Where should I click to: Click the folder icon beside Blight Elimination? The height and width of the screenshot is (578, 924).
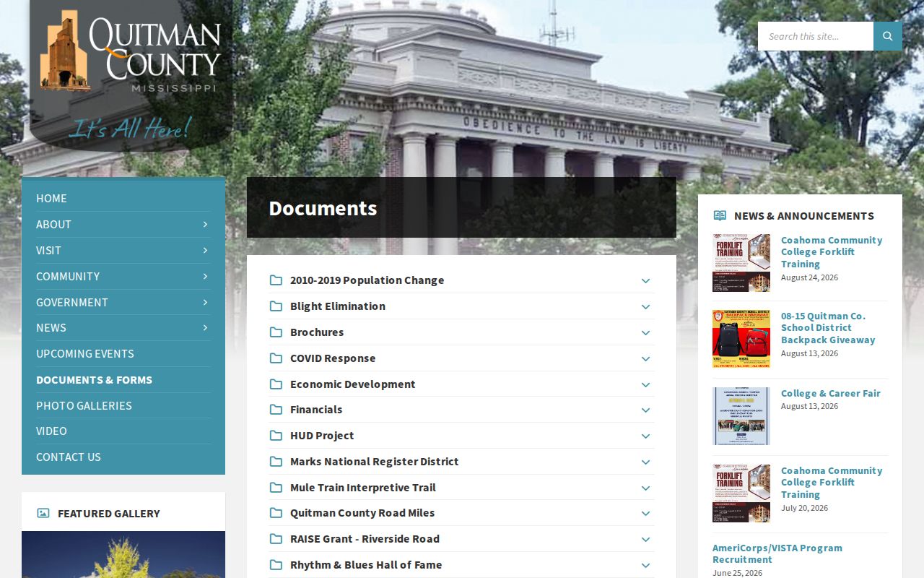(x=276, y=306)
